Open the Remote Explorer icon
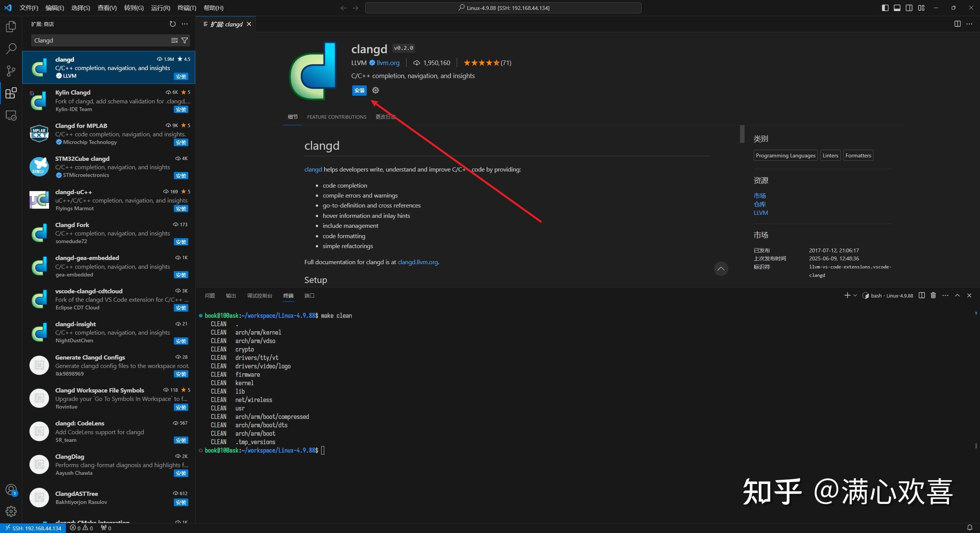980x533 pixels. coord(11,115)
